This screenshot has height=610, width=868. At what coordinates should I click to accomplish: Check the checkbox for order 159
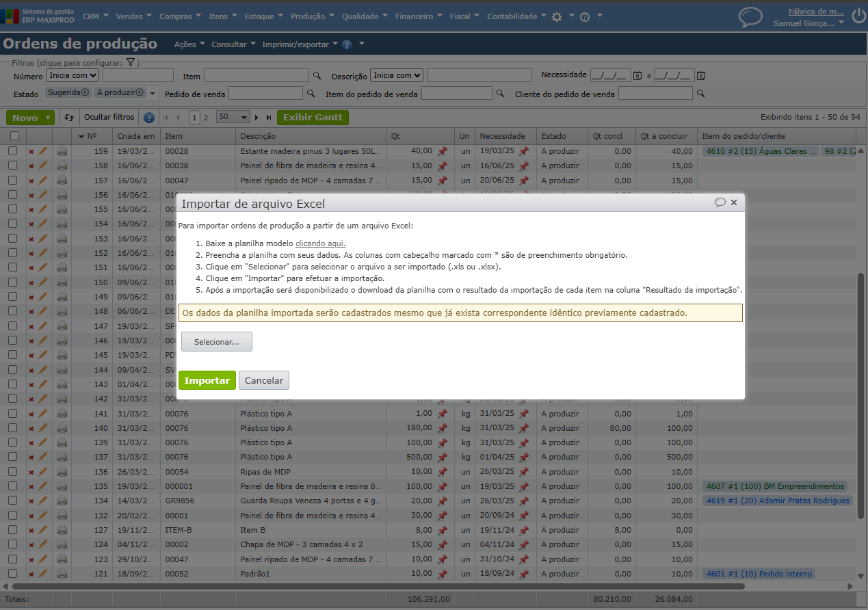click(x=14, y=151)
